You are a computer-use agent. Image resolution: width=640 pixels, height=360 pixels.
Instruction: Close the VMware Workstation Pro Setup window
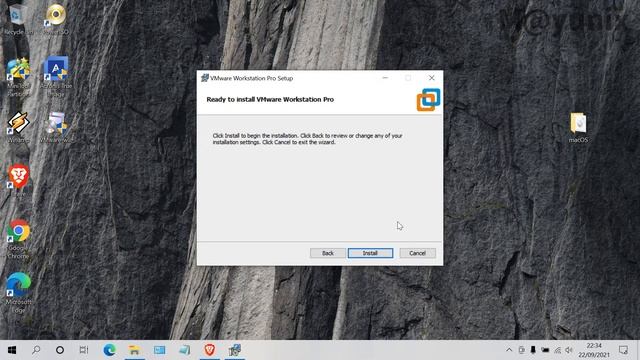tap(431, 78)
